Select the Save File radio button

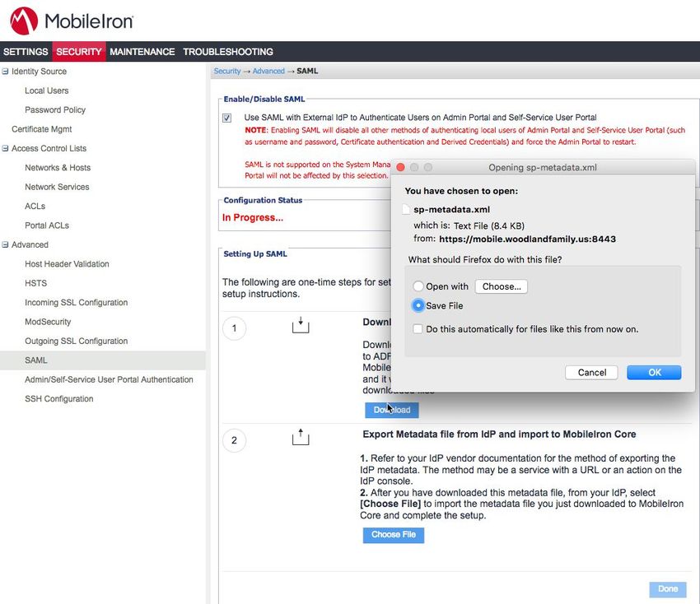(x=418, y=305)
